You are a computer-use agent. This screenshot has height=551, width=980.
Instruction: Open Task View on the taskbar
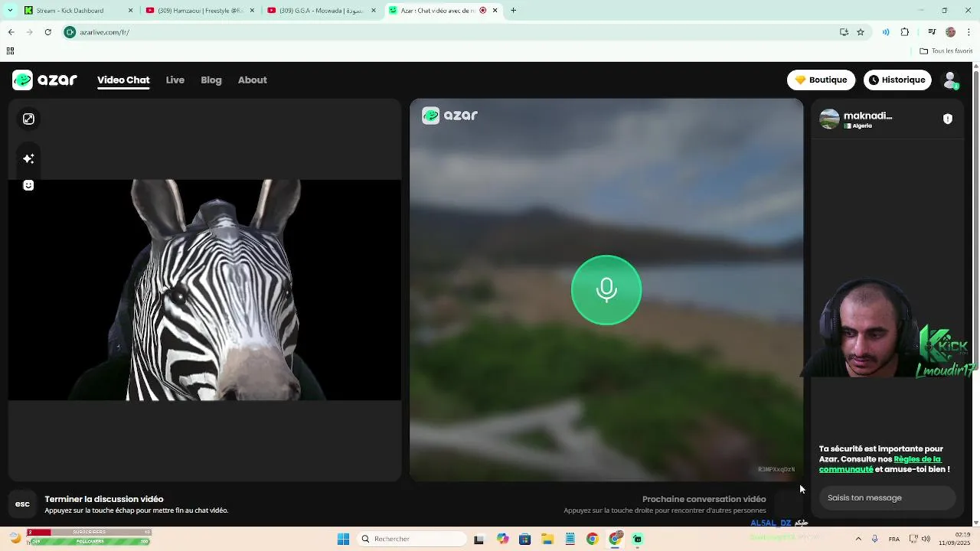(479, 539)
